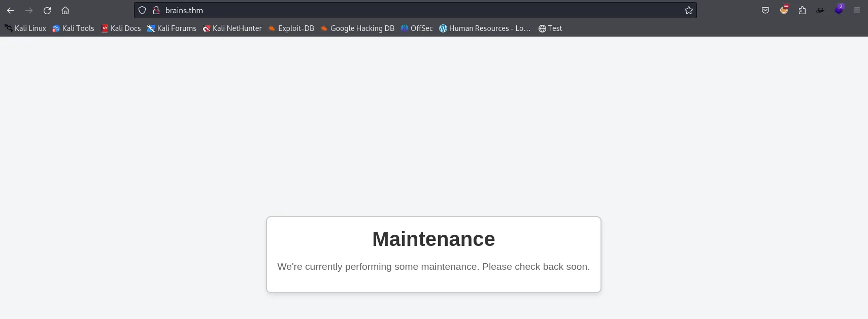Focus the address bar showing brains.thm

[406, 10]
